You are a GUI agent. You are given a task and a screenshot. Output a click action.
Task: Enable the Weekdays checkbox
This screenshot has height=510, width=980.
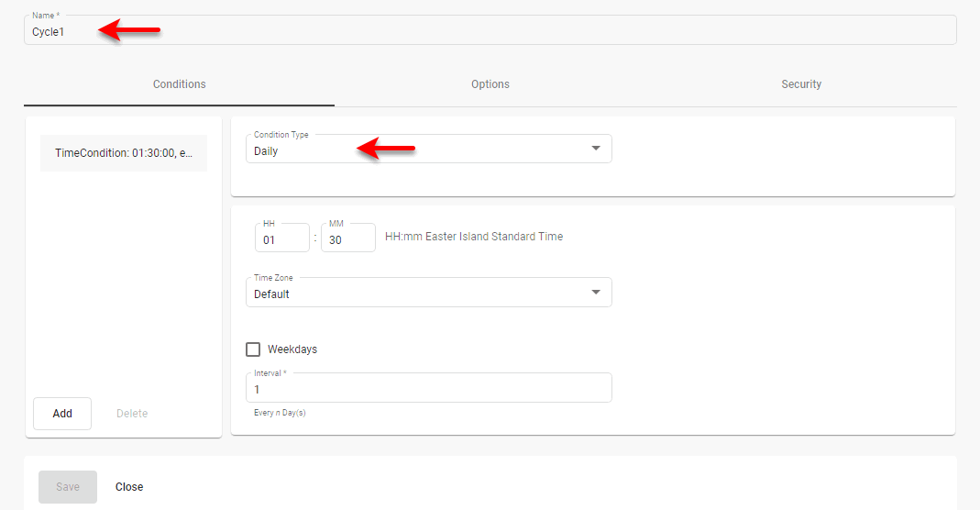pyautogui.click(x=253, y=349)
